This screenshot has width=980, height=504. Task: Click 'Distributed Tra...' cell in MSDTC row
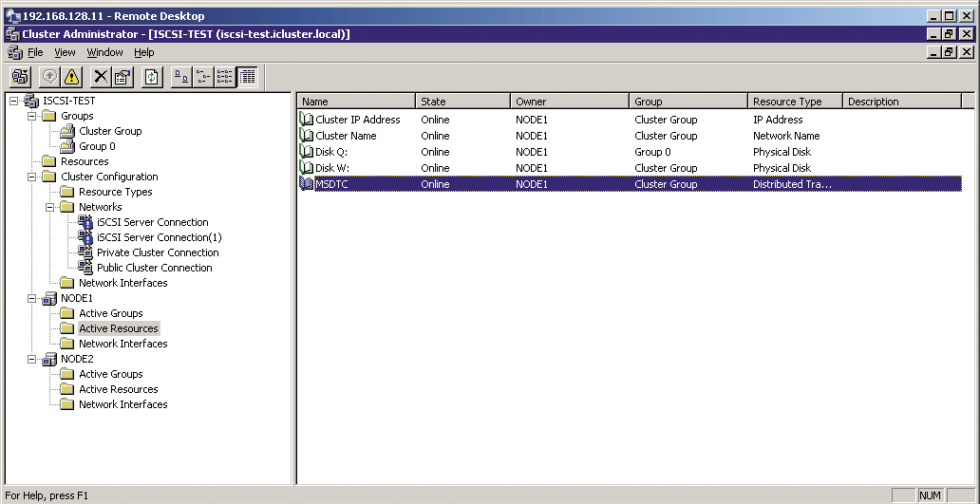(x=793, y=184)
